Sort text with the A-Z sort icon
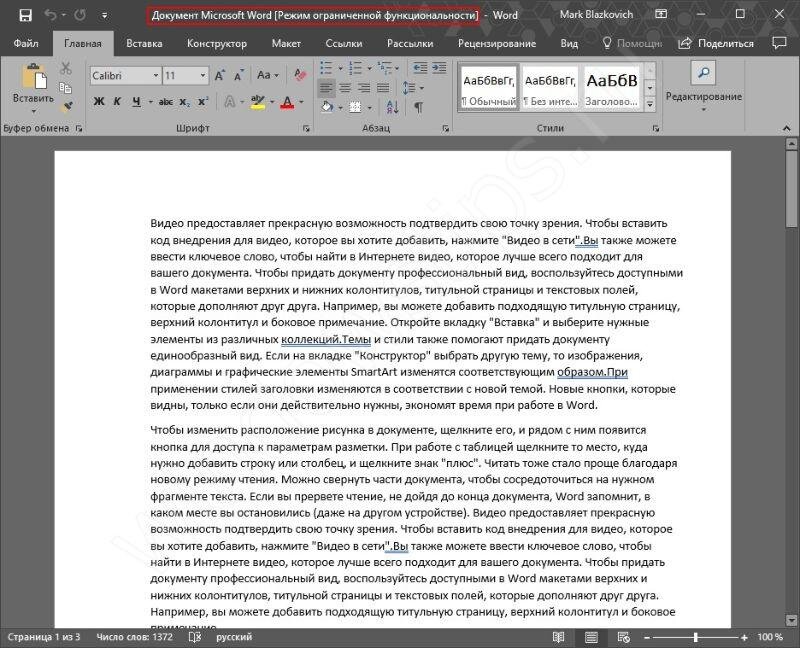The width and height of the screenshot is (800, 648). coord(392,107)
